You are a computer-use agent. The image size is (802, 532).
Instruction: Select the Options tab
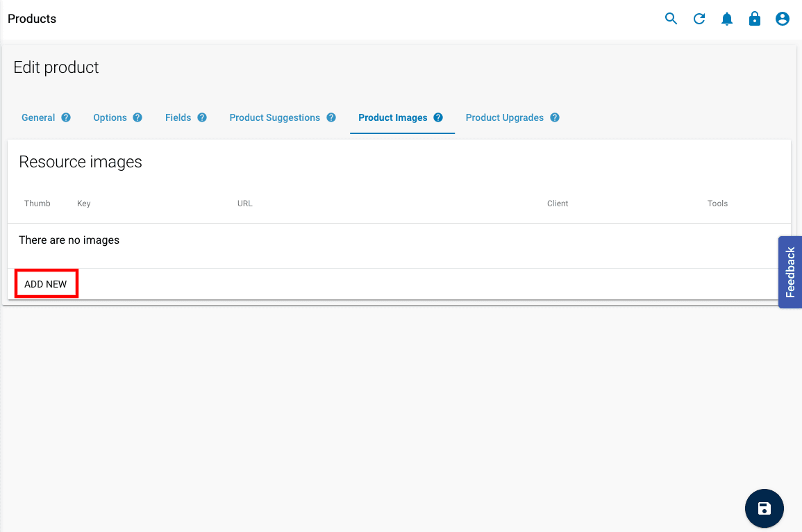tap(108, 117)
